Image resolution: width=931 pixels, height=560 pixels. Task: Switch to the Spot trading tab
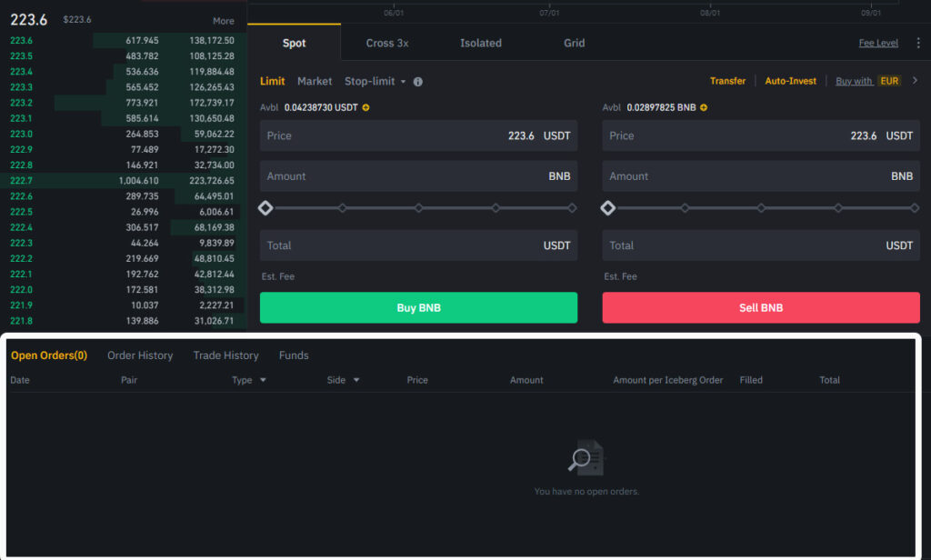pyautogui.click(x=294, y=43)
